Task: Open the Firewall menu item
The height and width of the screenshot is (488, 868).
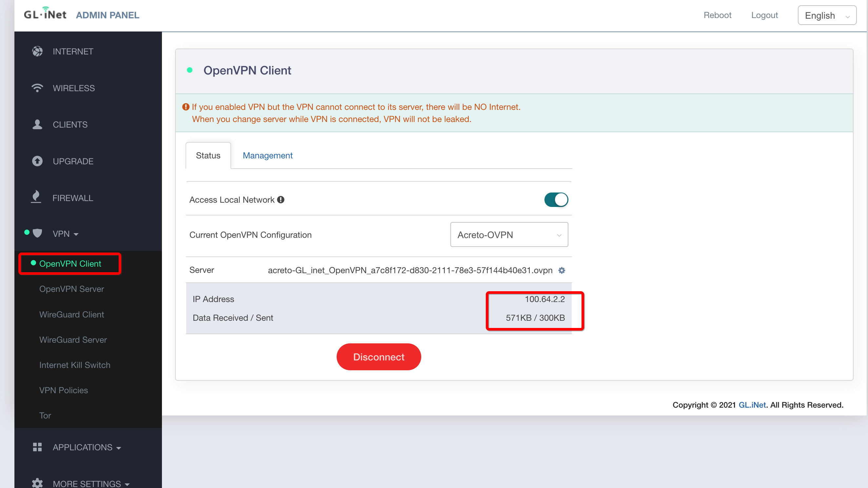Action: coord(72,198)
